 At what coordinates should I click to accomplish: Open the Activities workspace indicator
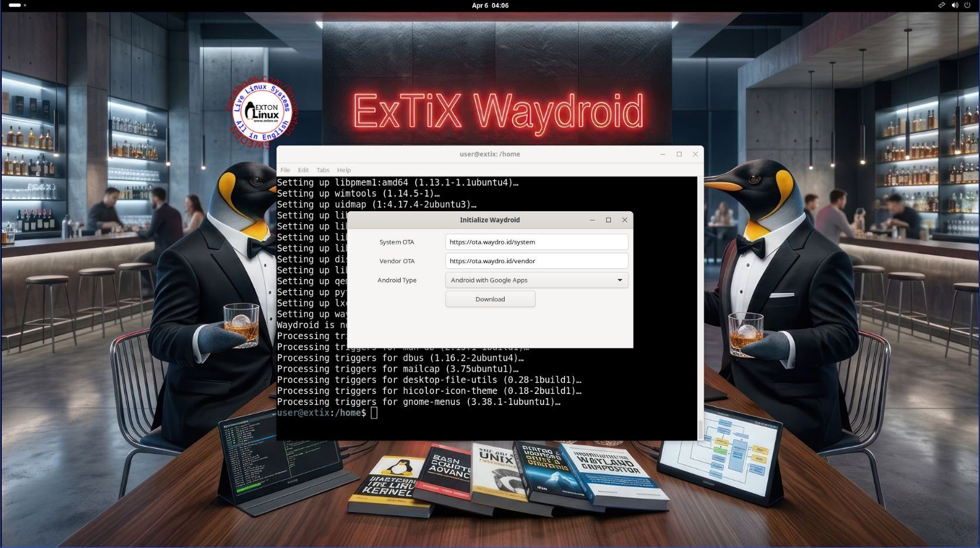click(17, 5)
